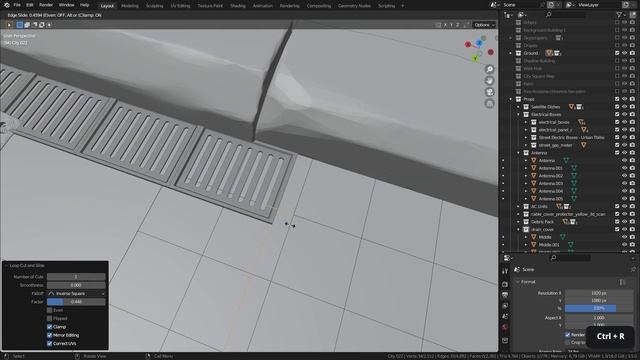This screenshot has width=640, height=360.
Task: Uncheck the Mirror Editing checkbox
Action: (49, 335)
